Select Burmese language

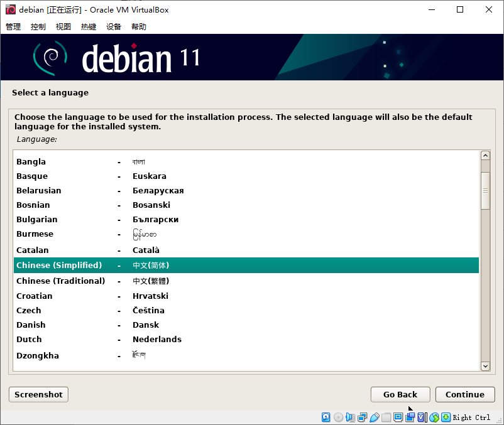[x=246, y=234]
